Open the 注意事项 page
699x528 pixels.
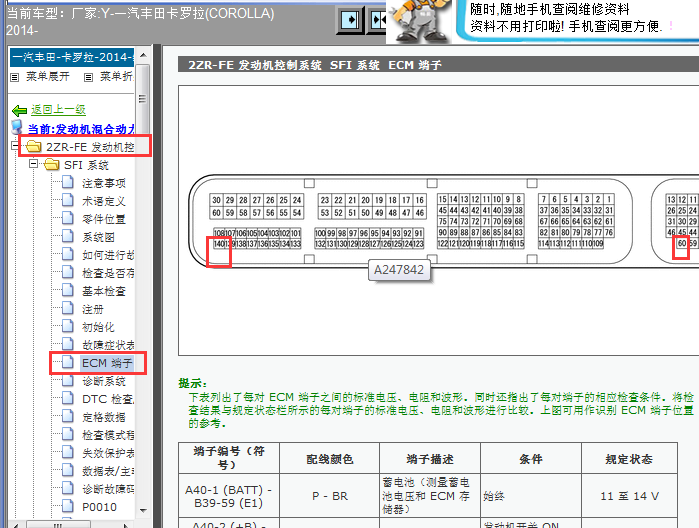[103, 183]
